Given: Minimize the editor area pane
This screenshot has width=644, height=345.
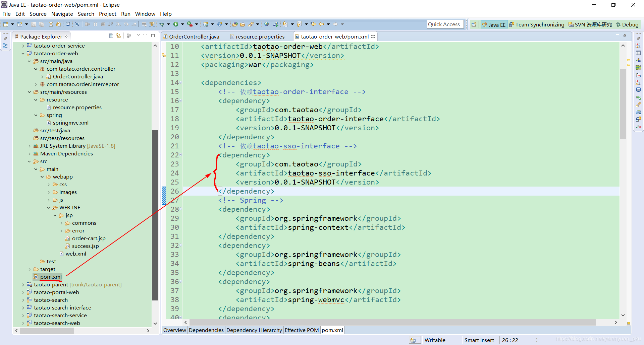Looking at the screenshot, I should (617, 35).
